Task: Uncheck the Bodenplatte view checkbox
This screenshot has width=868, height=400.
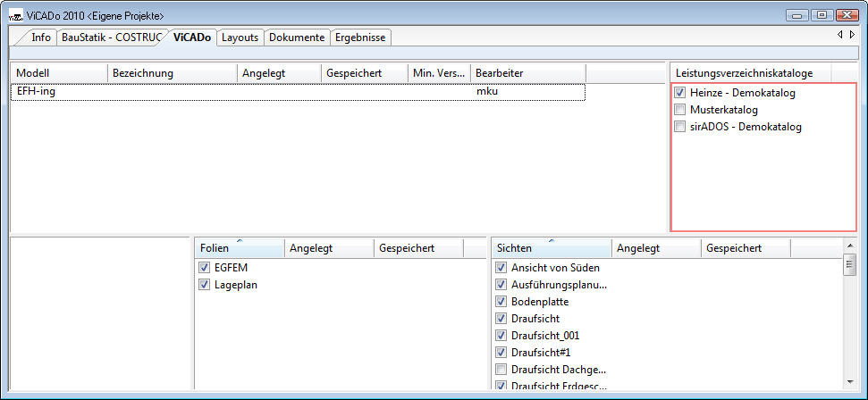Action: [x=501, y=302]
